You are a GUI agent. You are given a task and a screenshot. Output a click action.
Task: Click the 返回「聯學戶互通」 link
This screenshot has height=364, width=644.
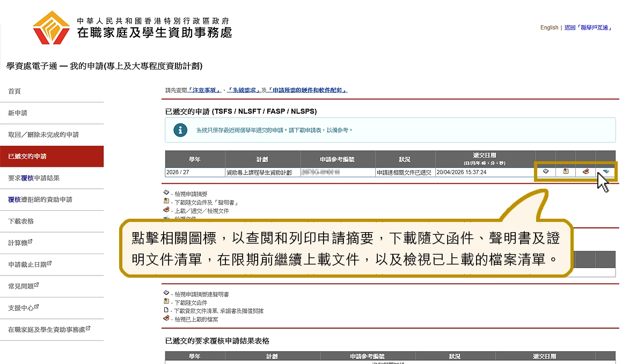tap(588, 27)
